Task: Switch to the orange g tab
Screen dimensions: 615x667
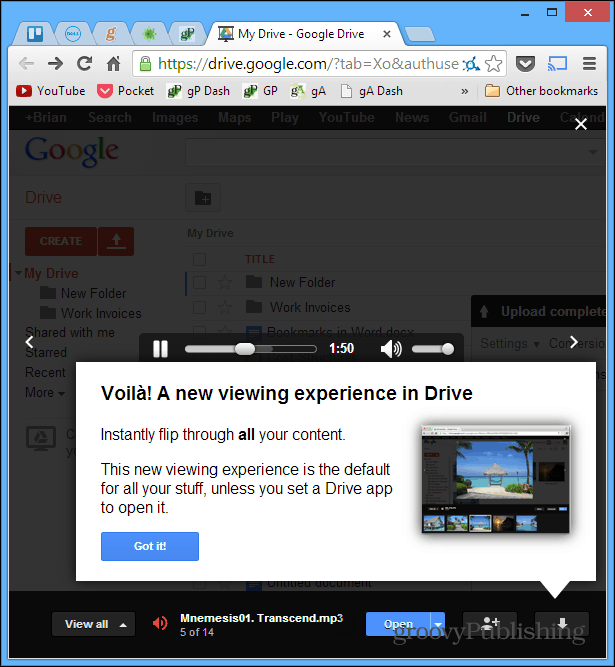Action: pyautogui.click(x=111, y=34)
